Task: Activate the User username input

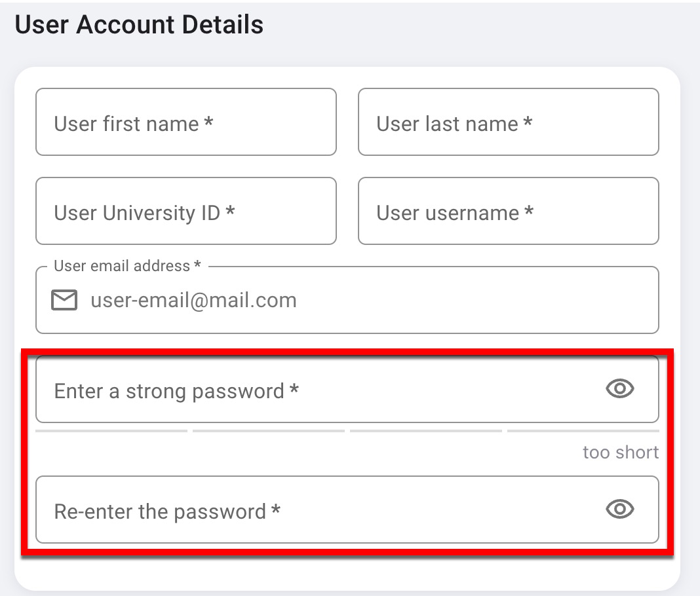Action: pos(508,212)
